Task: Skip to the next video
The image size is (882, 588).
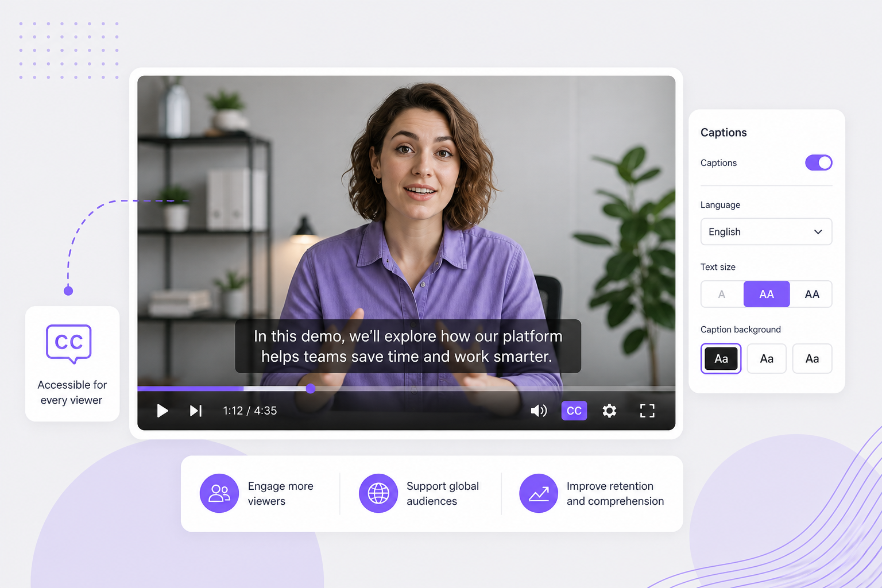Action: [x=196, y=411]
